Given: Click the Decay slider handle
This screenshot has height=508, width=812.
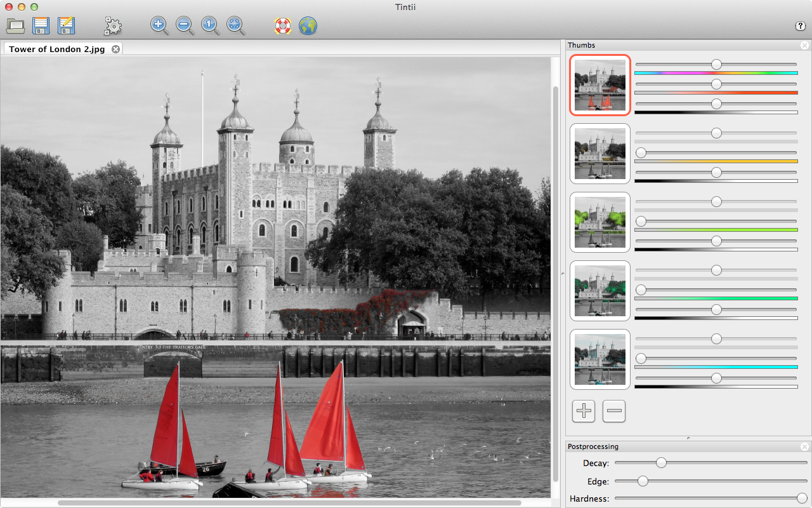Looking at the screenshot, I should coord(661,463).
